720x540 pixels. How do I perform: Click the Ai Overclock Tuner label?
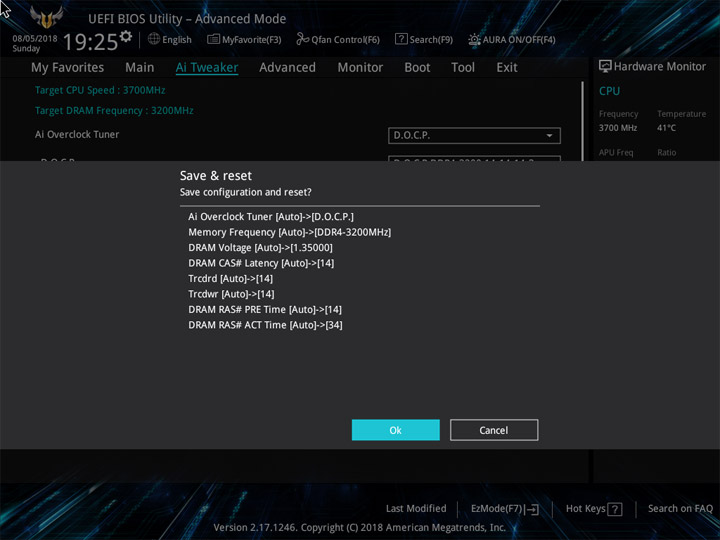(77, 135)
